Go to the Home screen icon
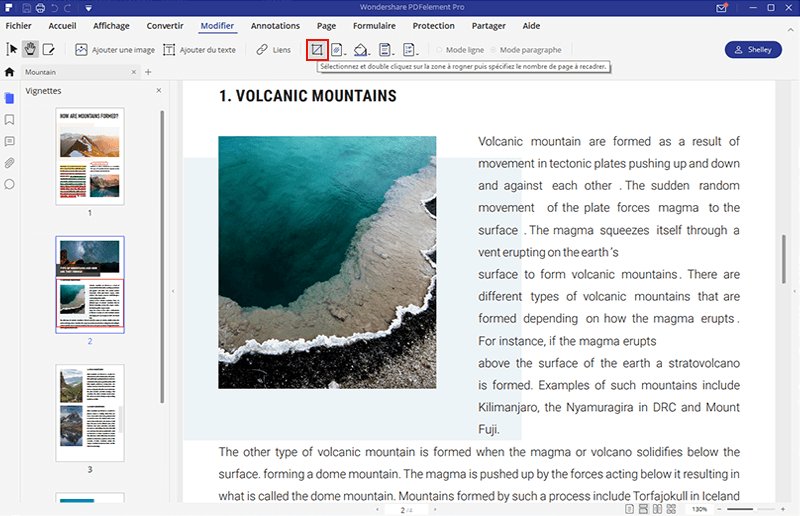 tap(10, 73)
